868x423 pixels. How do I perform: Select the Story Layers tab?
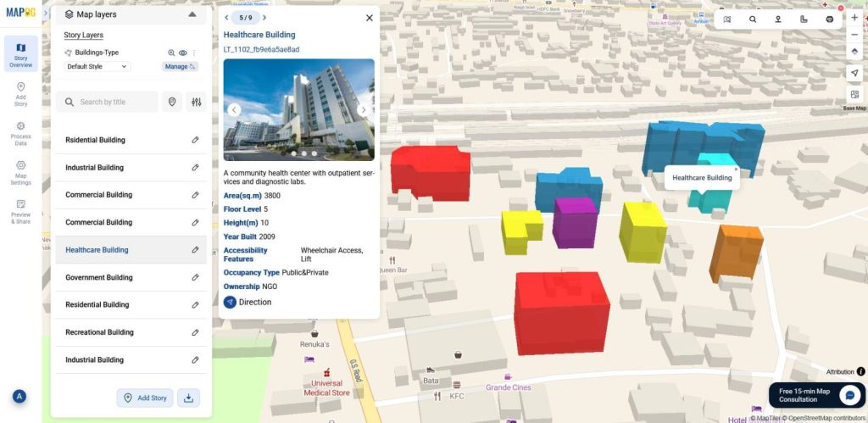click(84, 35)
